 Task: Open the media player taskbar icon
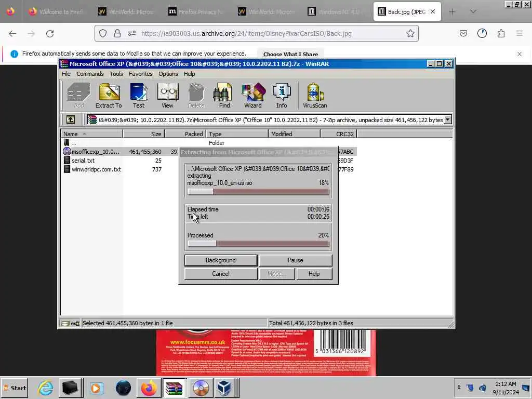click(x=96, y=388)
